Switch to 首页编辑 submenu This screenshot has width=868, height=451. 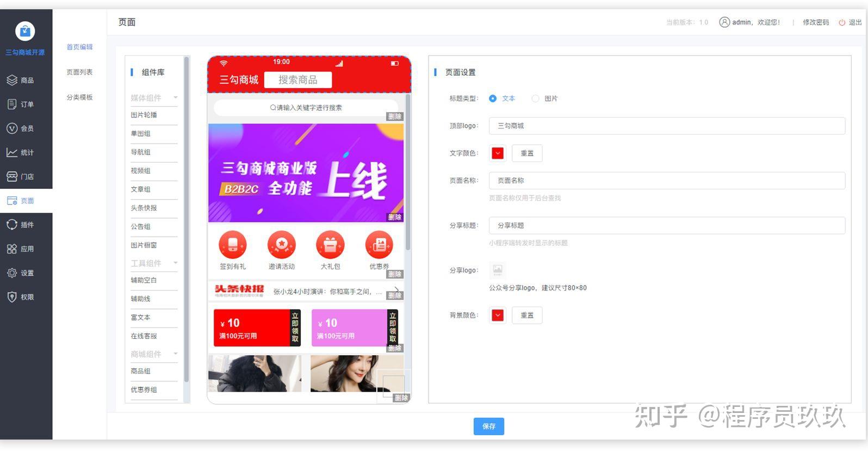79,47
